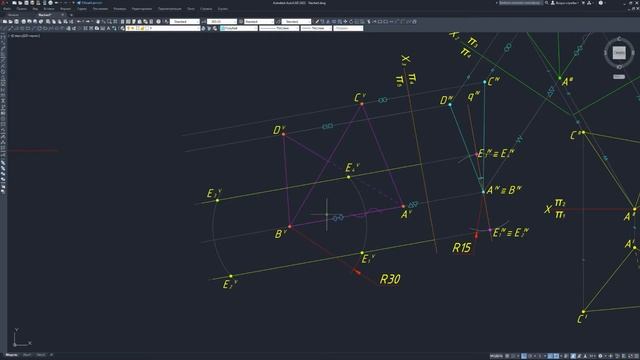Open the multileader style Standard dropdown
The width and height of the screenshot is (640, 360).
coord(296,22)
